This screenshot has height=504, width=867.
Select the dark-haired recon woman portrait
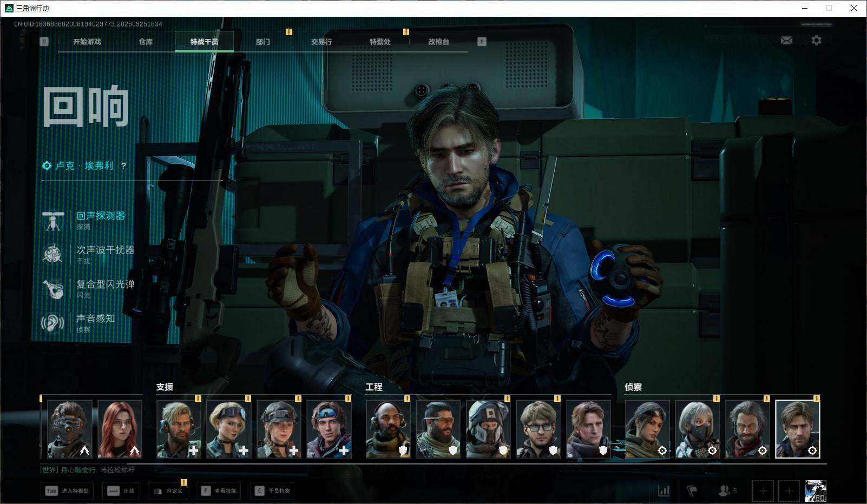tap(648, 429)
